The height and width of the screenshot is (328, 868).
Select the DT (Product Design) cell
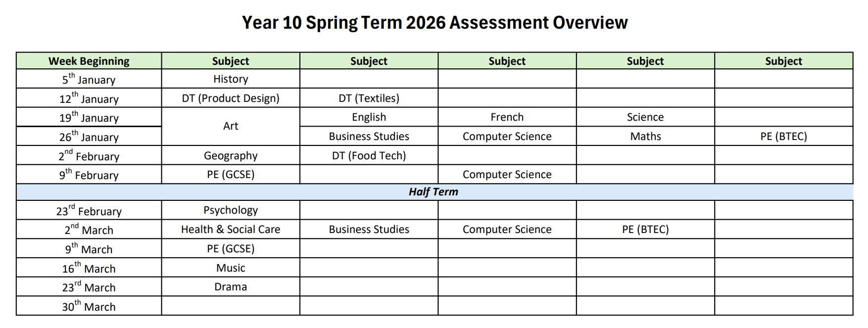pyautogui.click(x=231, y=98)
